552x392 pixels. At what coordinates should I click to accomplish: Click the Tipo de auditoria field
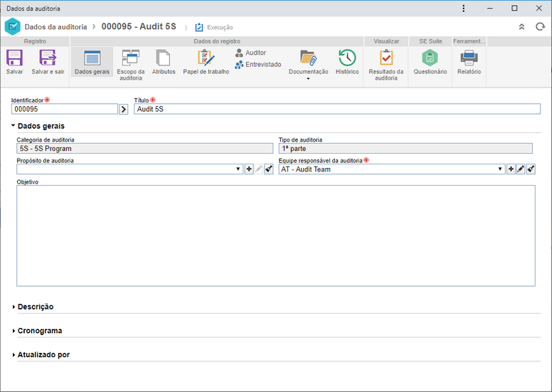[x=405, y=149]
